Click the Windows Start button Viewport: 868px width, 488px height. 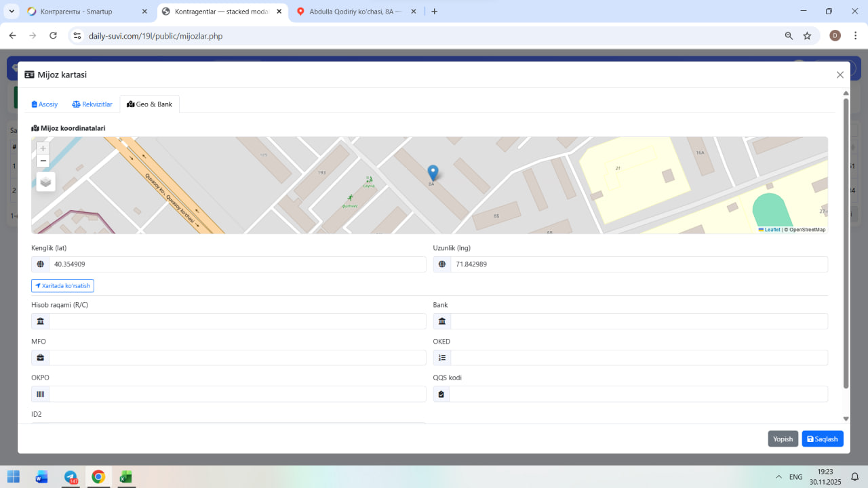(x=14, y=477)
